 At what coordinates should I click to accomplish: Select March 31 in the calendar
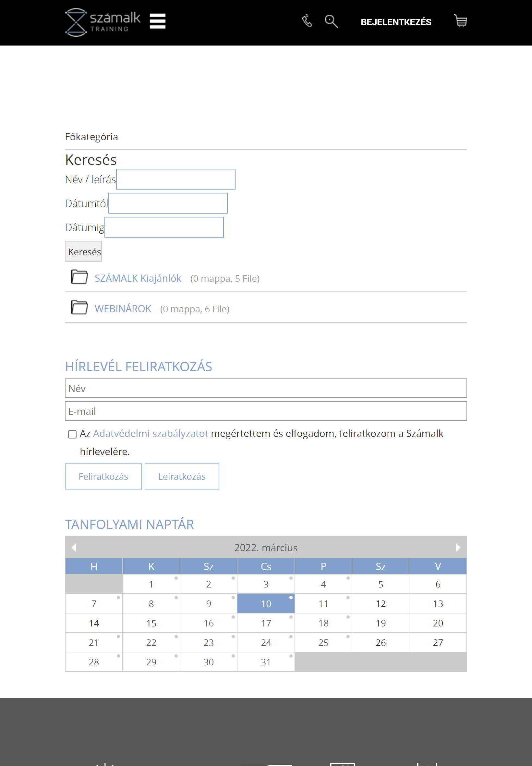[x=266, y=661]
